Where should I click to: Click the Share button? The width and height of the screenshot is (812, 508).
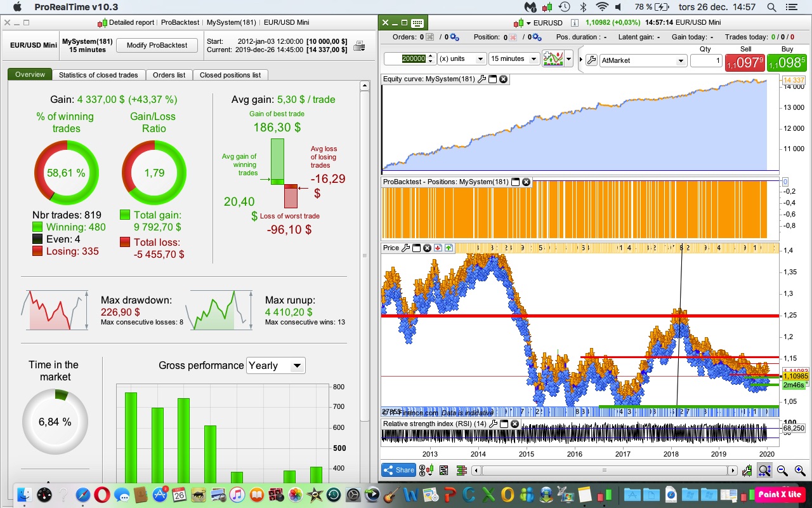[x=398, y=470]
